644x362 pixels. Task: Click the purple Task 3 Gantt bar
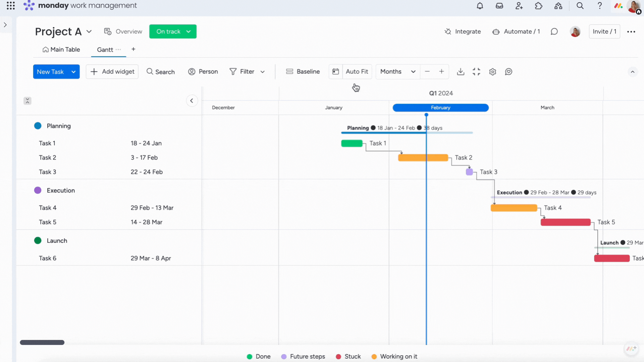point(469,172)
